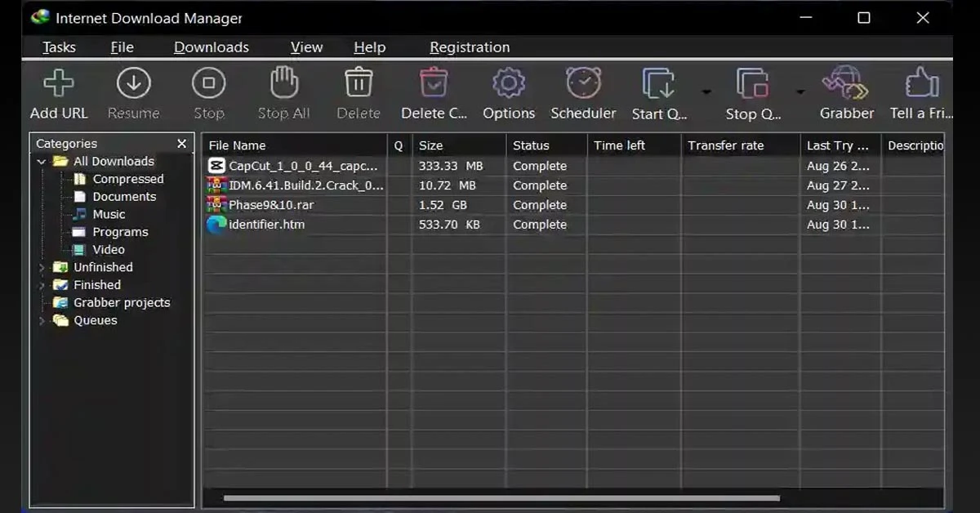Expand the Queues tree node
Screen dimensions: 980x513
[x=42, y=321]
